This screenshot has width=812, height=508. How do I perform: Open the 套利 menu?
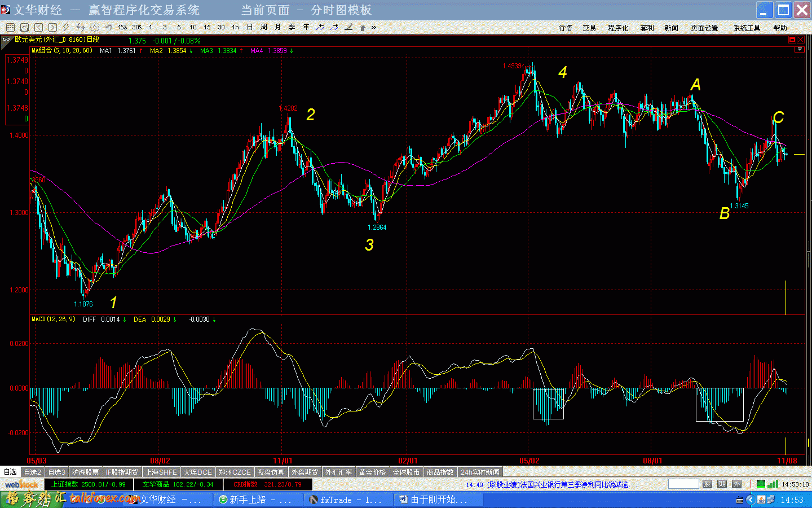click(x=647, y=28)
